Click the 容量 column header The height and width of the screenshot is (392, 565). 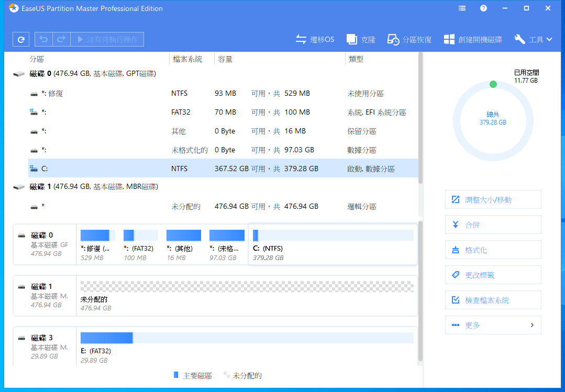(226, 59)
